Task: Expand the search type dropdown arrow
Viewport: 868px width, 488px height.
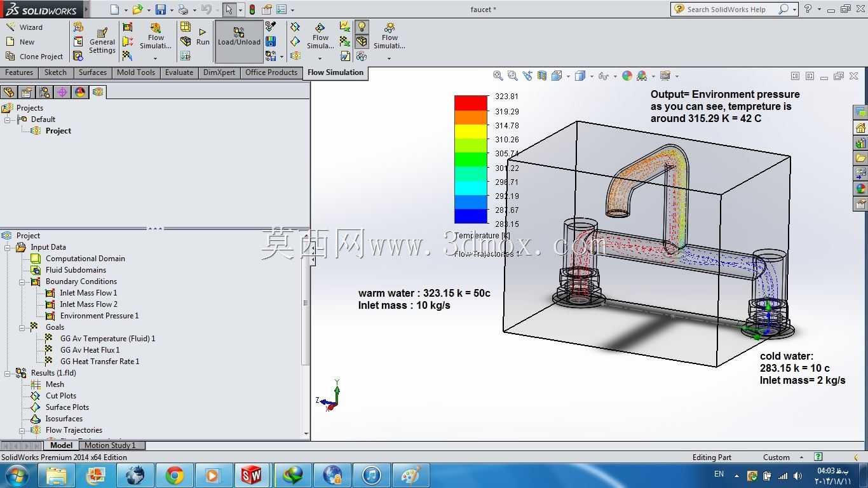Action: (x=794, y=10)
